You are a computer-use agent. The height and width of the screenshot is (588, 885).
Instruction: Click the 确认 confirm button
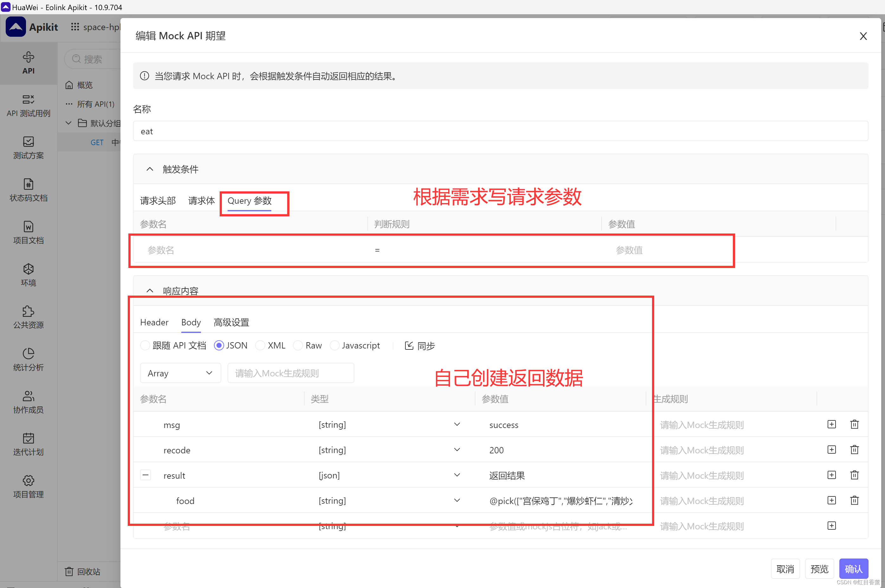coord(854,568)
